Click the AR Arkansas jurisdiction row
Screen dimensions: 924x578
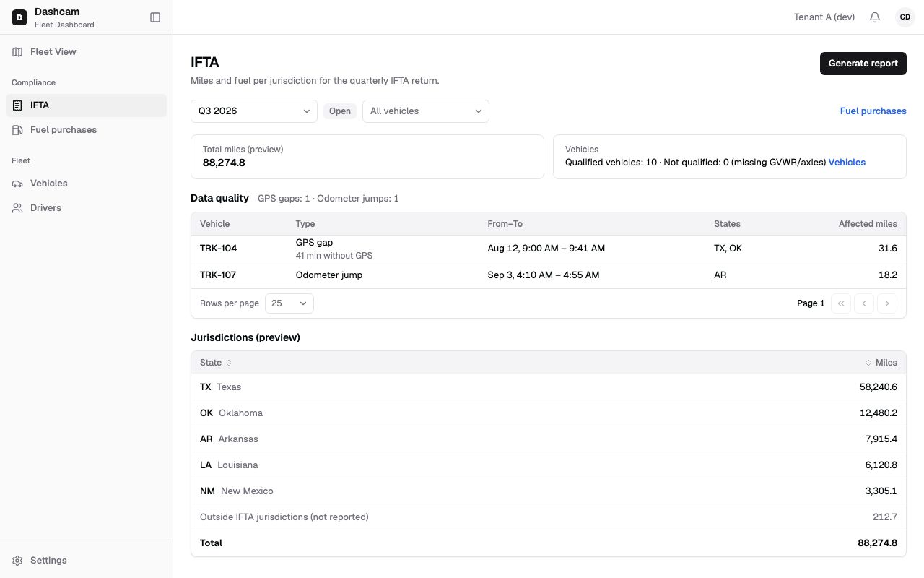pos(549,439)
